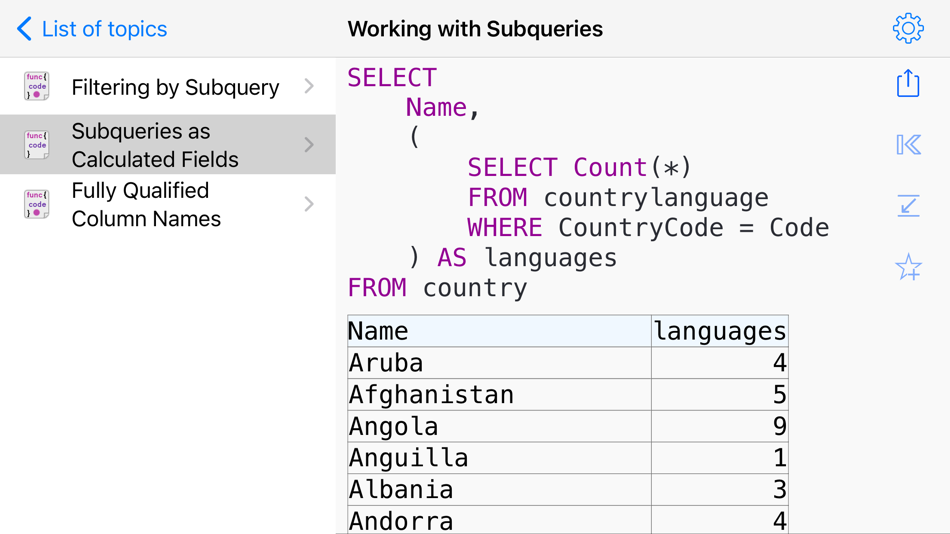Select the Albania table cell
Image resolution: width=950 pixels, height=534 pixels.
coord(499,489)
